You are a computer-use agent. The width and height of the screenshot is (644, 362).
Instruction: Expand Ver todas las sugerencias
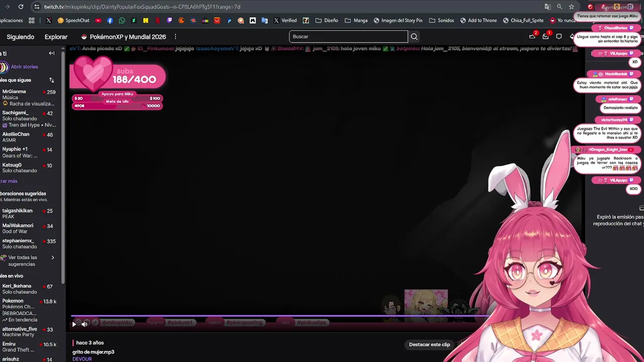28,260
